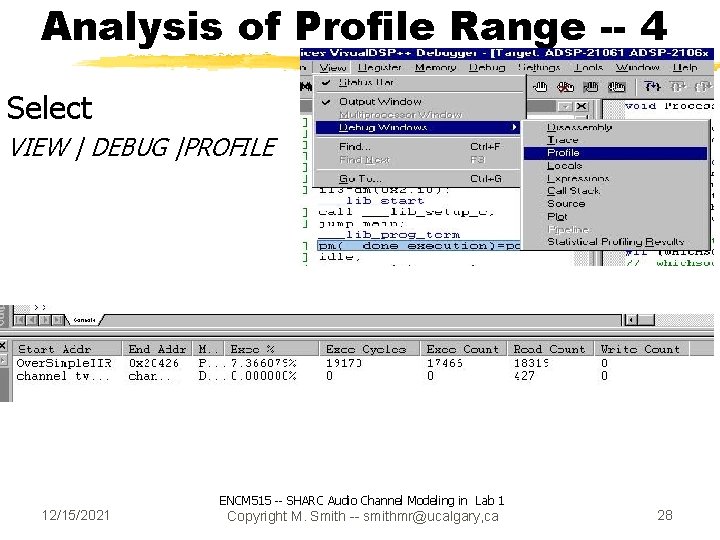Click the M.. column header
The width and height of the screenshot is (720, 540).
tap(208, 349)
